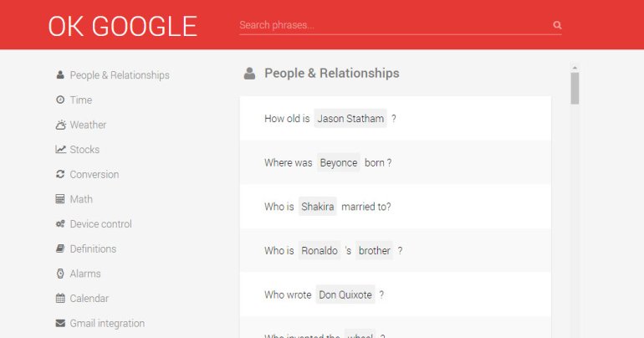
Task: Click the People & Relationships section heading
Action: point(332,73)
